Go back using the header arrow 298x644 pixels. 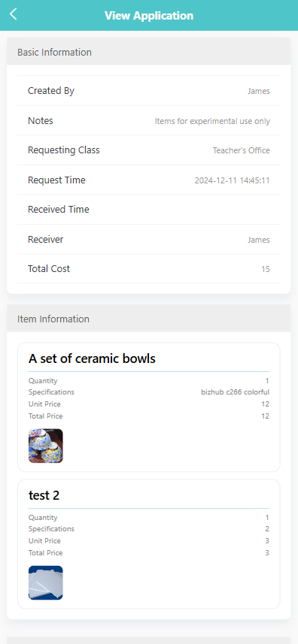(13, 14)
